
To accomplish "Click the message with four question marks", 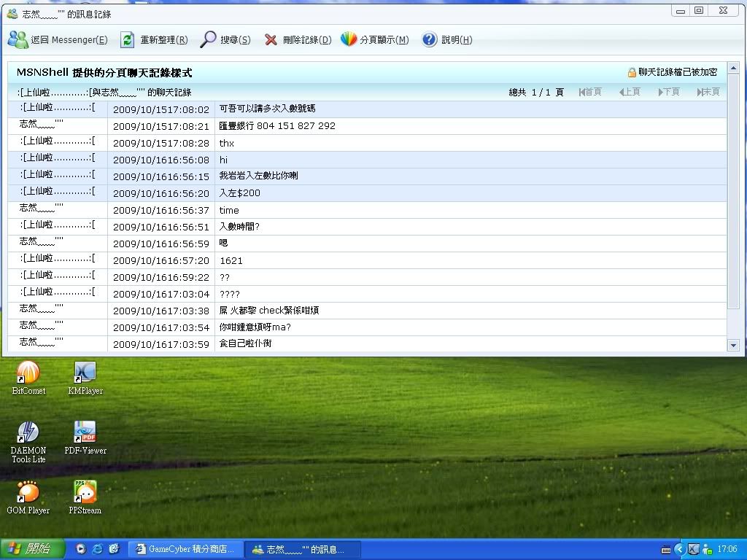I will (x=230, y=294).
